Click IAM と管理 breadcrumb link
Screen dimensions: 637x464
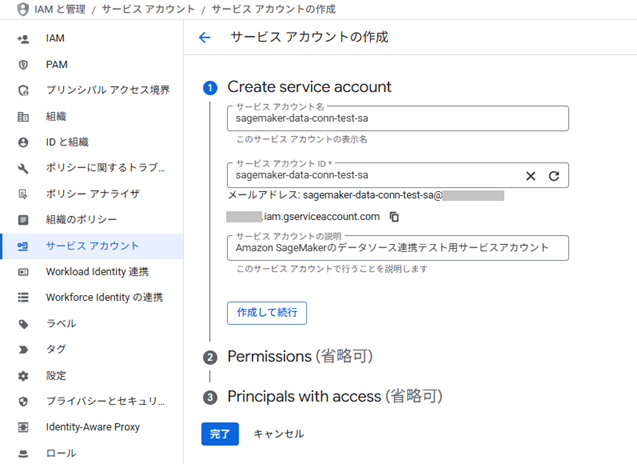point(60,9)
